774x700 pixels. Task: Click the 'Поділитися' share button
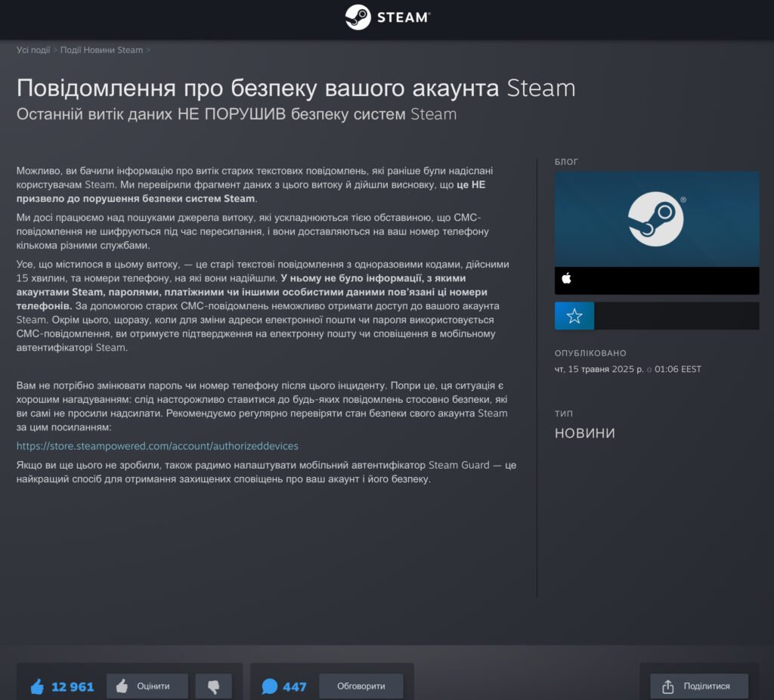699,686
